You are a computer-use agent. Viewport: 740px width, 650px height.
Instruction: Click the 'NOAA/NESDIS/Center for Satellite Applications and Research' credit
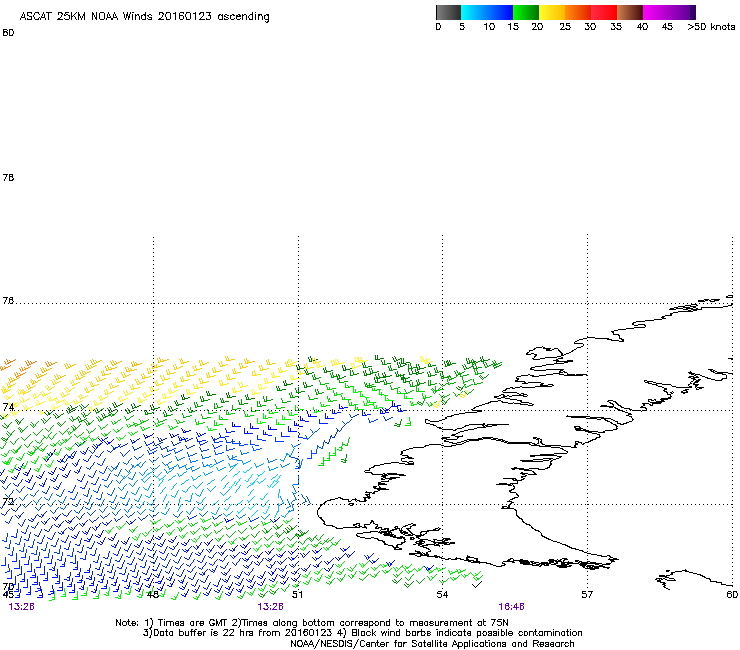click(x=432, y=644)
